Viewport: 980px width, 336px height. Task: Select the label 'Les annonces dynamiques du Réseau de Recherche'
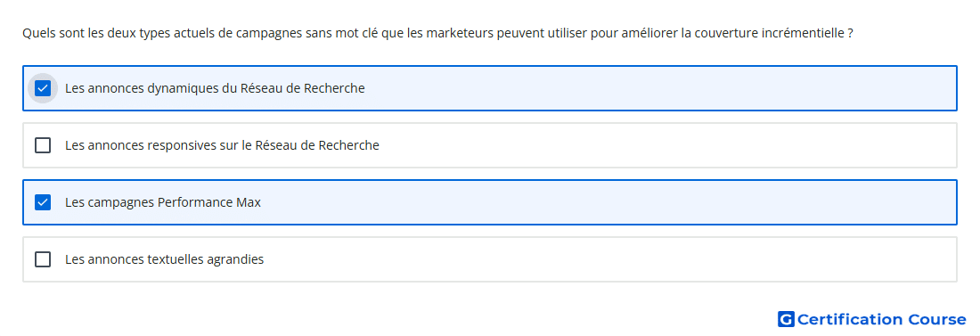tap(215, 88)
